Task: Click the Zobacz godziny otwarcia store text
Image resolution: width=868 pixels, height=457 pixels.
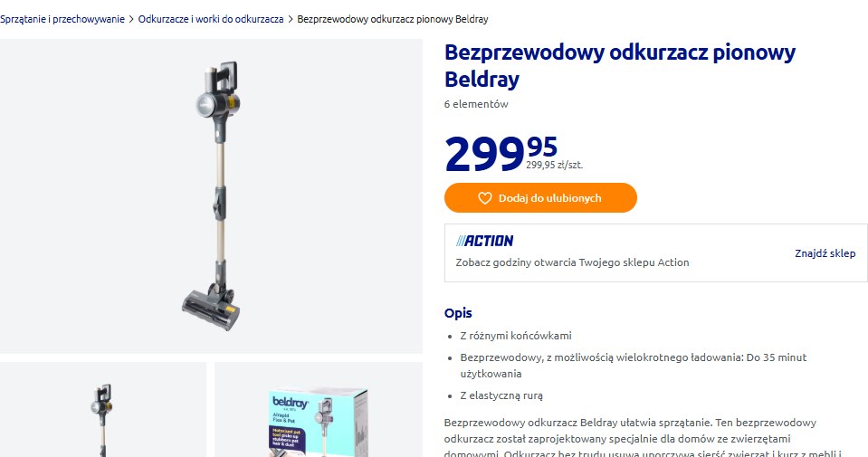Action: click(572, 262)
